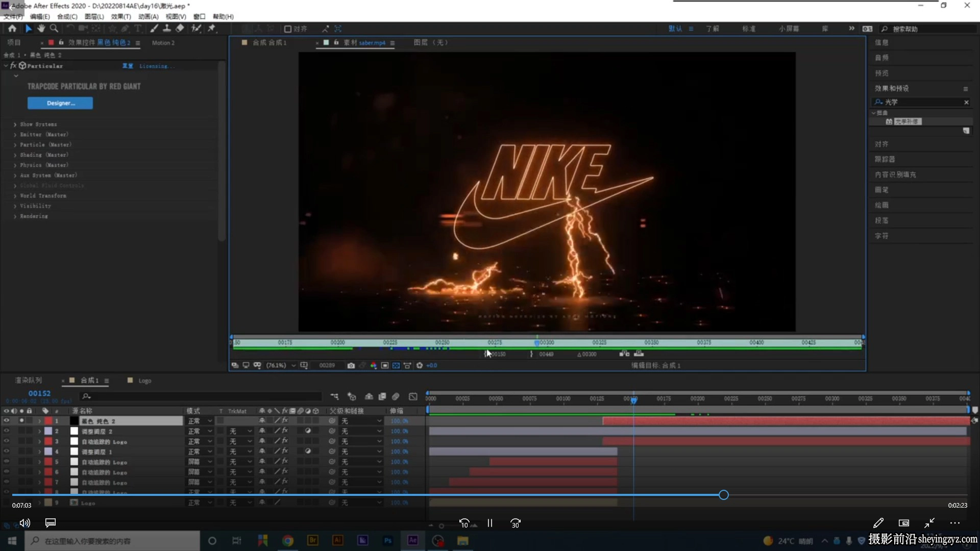Click the ripple insert edit icon
The width and height of the screenshot is (980, 551).
point(624,354)
